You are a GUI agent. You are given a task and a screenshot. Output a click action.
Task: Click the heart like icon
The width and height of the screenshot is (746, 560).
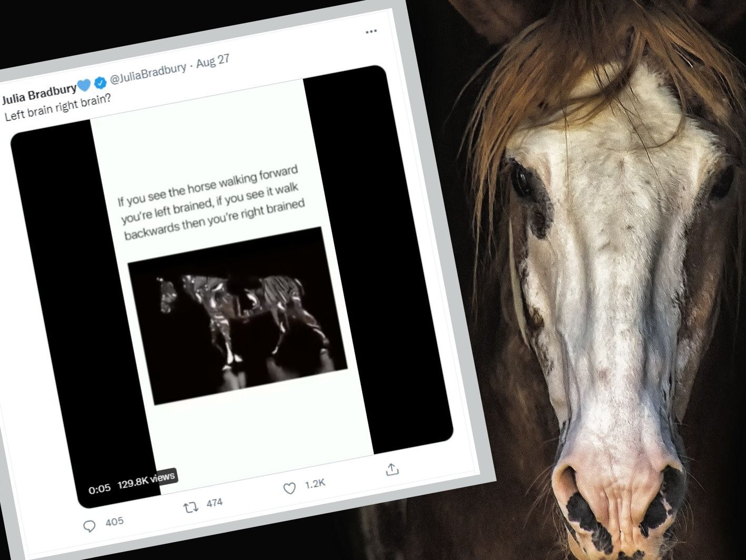pyautogui.click(x=289, y=489)
